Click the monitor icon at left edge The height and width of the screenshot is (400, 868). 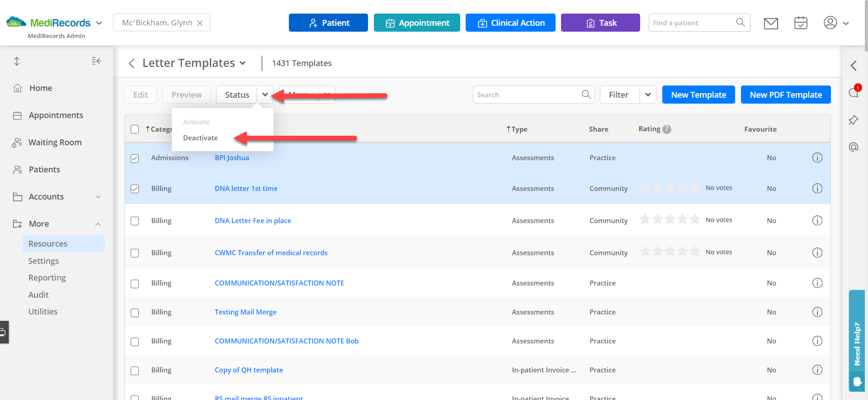(x=4, y=333)
